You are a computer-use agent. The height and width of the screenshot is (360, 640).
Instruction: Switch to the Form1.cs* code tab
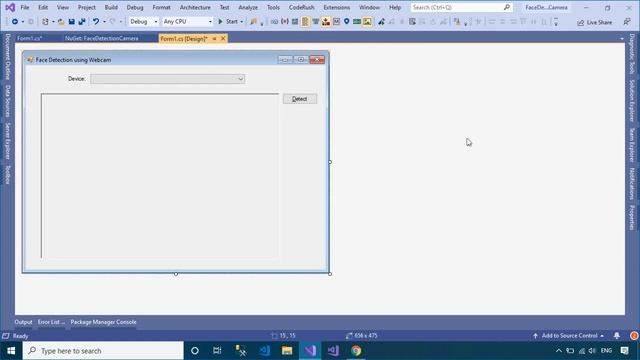(x=29, y=38)
